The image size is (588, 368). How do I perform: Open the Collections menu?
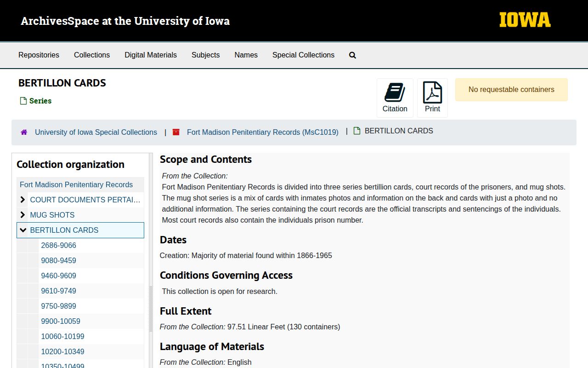point(92,55)
